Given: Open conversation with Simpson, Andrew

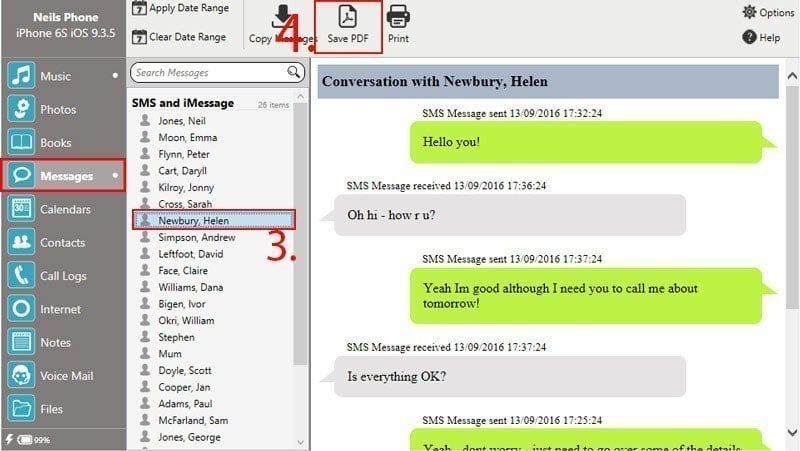Looking at the screenshot, I should point(196,238).
